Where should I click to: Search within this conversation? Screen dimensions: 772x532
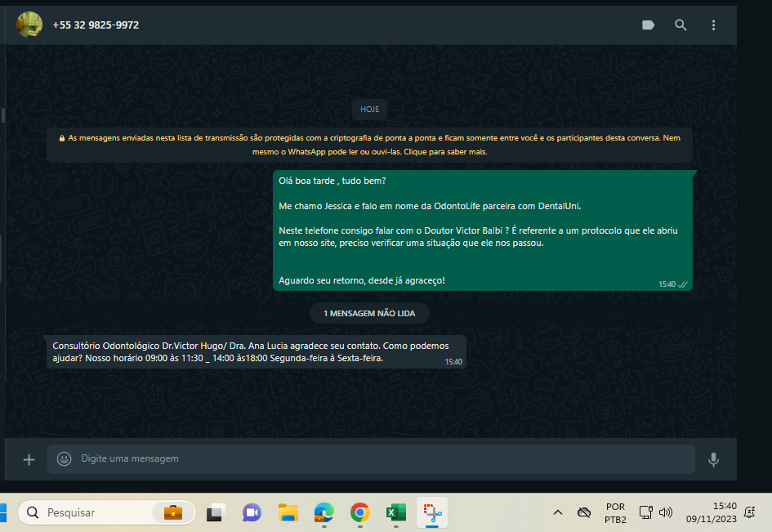(x=681, y=25)
